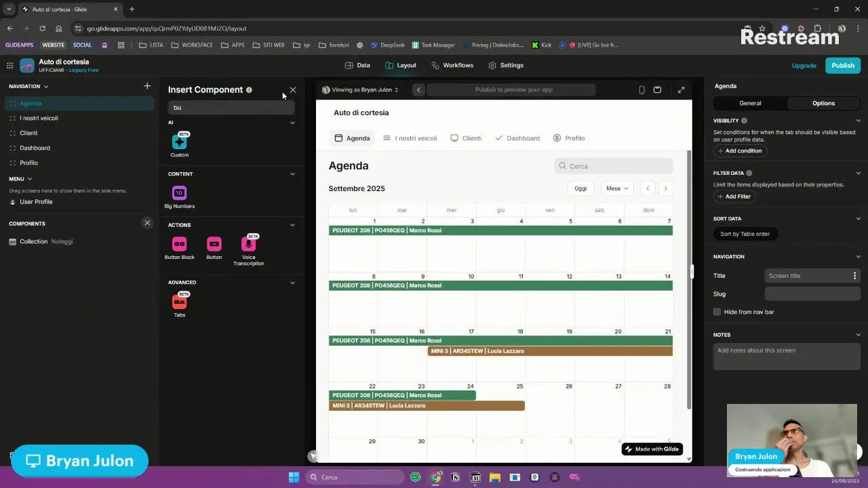Image resolution: width=868 pixels, height=488 pixels.
Task: Expand the Navigation section dropdown
Action: (x=46, y=86)
